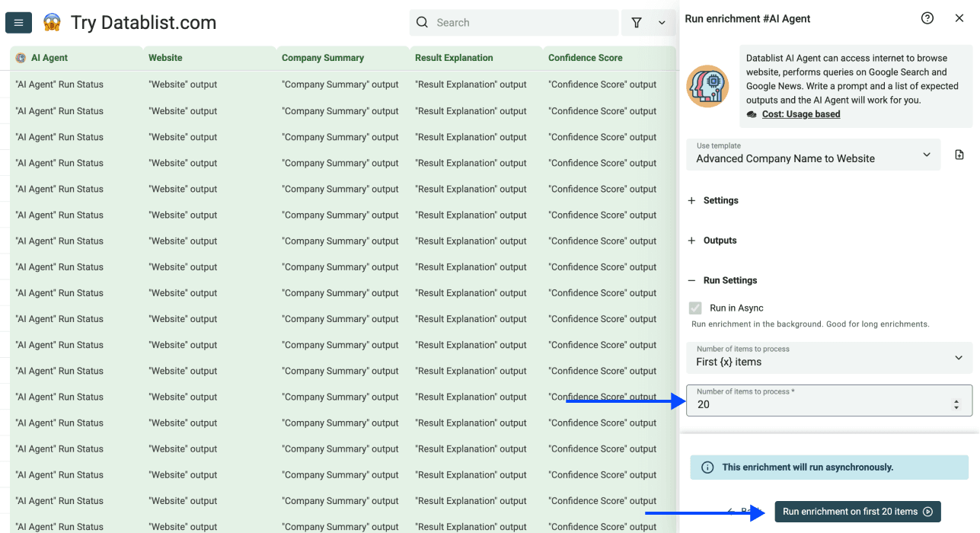
Task: Open the chevron dropdown next to the filter
Action: tap(662, 23)
